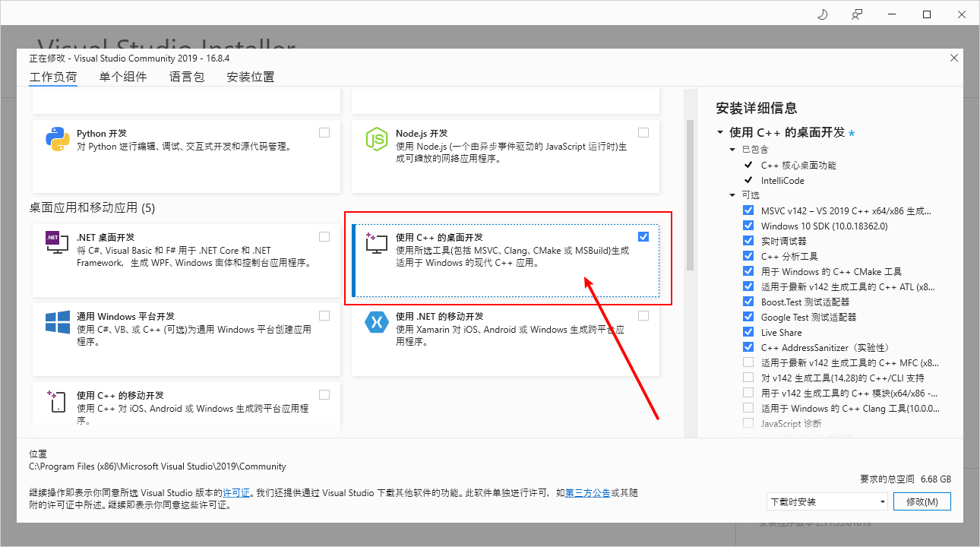This screenshot has width=980, height=547.
Task: Click the C++ mobile development device icon
Action: click(x=58, y=401)
